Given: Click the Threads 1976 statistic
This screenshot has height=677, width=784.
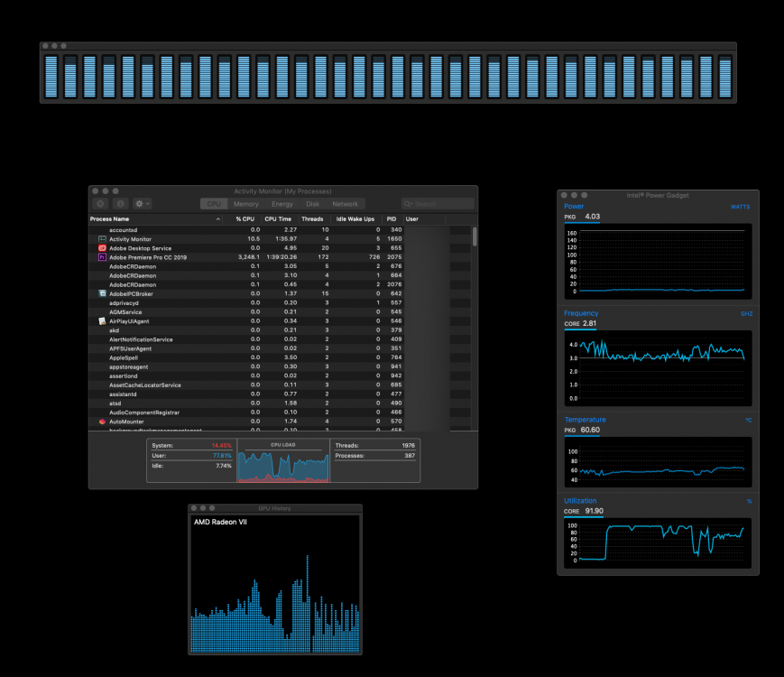Looking at the screenshot, I should tap(375, 445).
